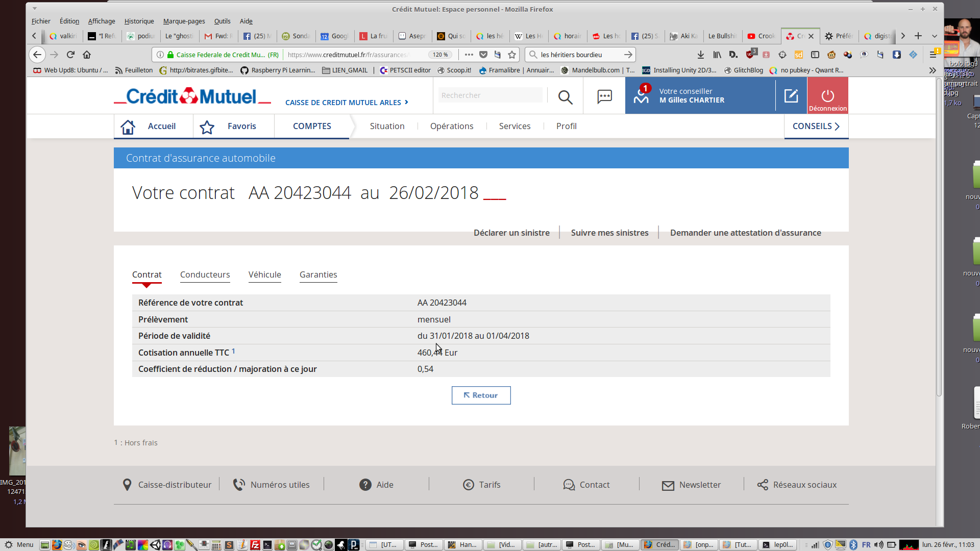This screenshot has width=980, height=551.
Task: Open Firefox downloads arrow icon
Action: 700,55
